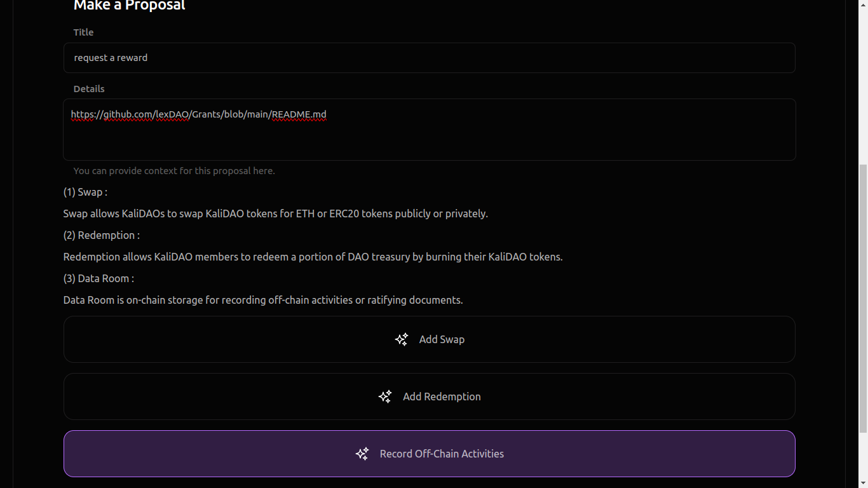Screen dimensions: 868x488
Task: Click the sentence starting 'Redemption allows KaliDAO members'
Action: [x=313, y=257]
